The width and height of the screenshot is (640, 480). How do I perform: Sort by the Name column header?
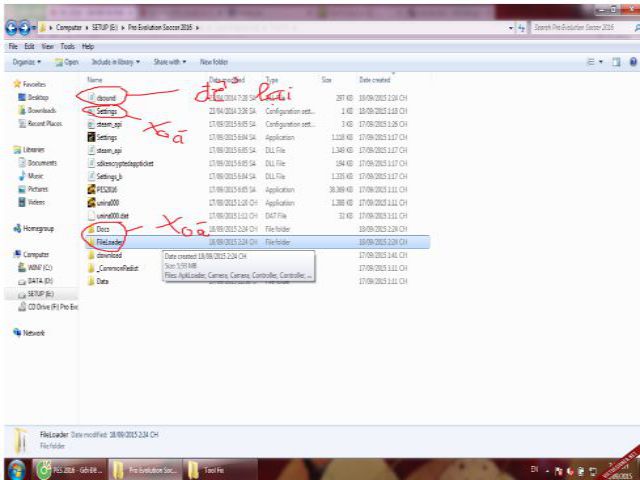coord(95,80)
